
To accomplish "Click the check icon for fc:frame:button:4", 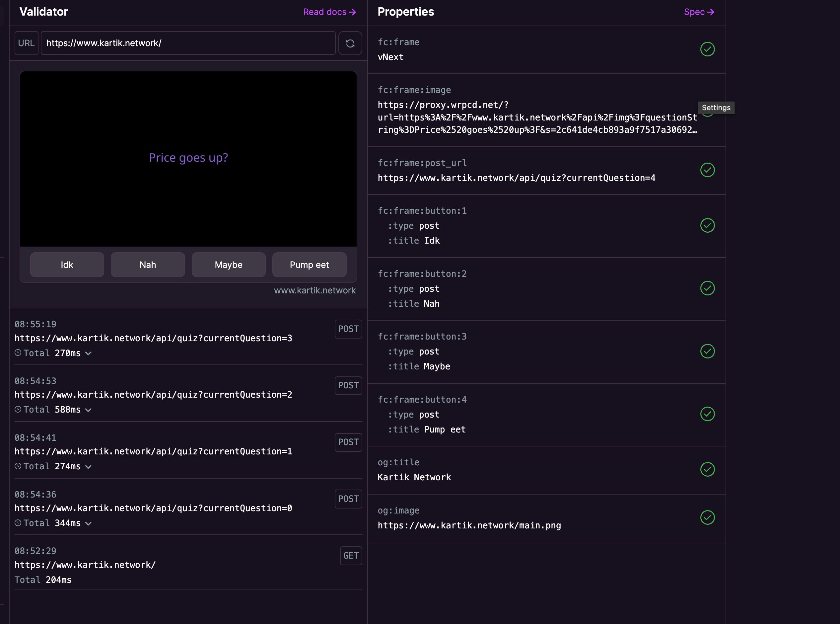I will pyautogui.click(x=708, y=414).
